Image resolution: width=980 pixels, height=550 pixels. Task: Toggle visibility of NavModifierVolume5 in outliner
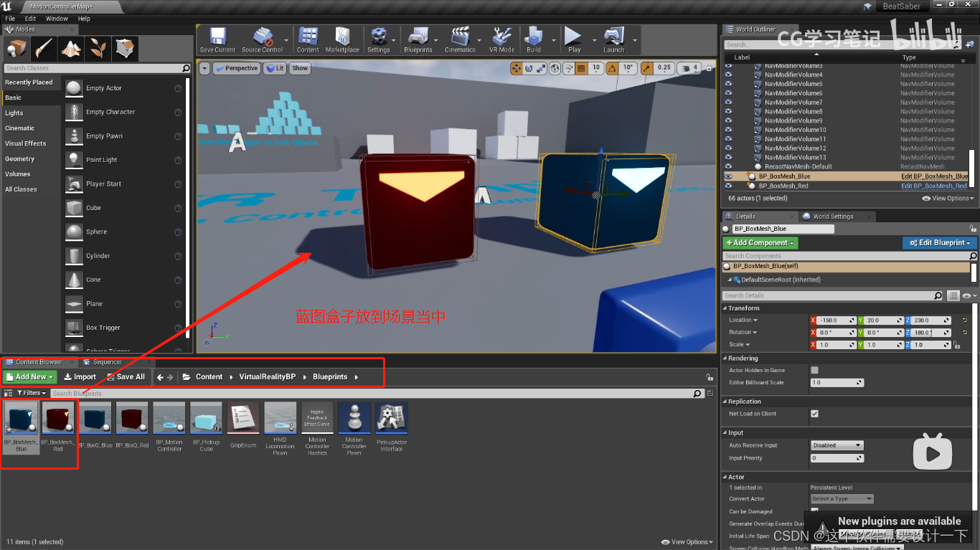tap(728, 84)
